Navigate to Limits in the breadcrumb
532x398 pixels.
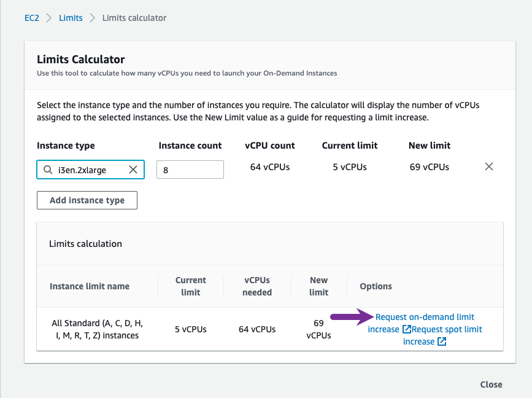coord(71,18)
